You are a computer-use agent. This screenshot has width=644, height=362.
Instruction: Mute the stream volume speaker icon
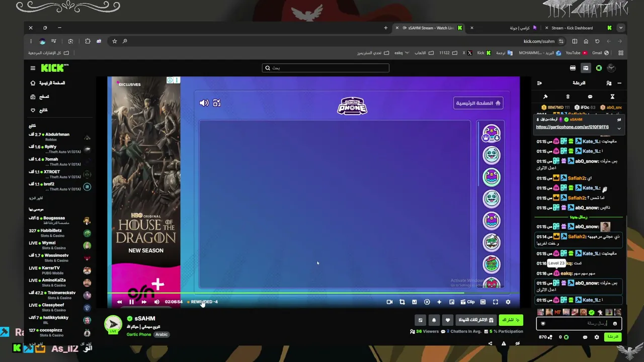pyautogui.click(x=156, y=302)
